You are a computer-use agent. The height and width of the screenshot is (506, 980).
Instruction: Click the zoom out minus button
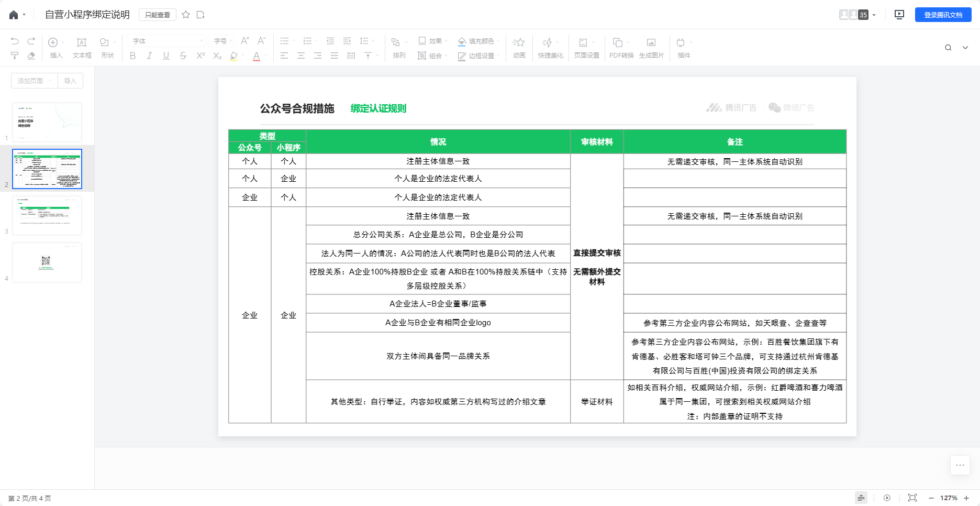click(x=931, y=498)
